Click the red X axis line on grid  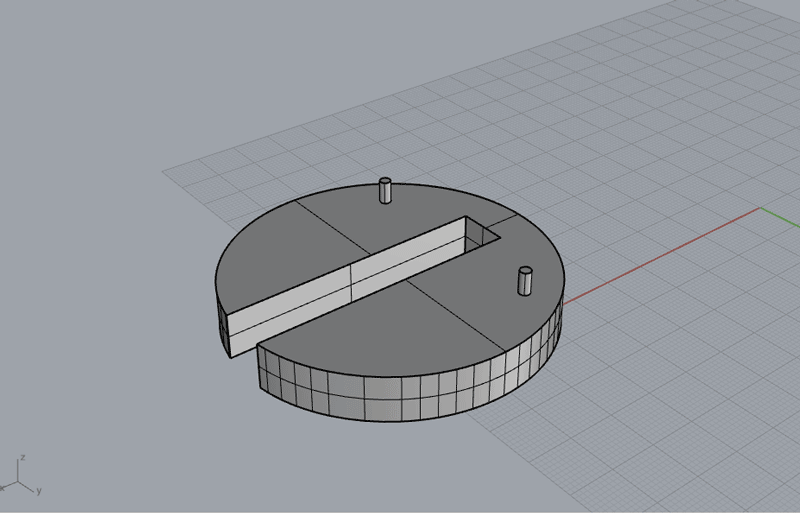(662, 254)
